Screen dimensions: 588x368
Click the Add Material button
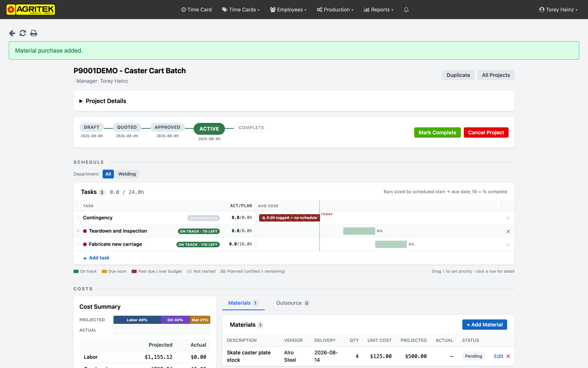[x=484, y=325]
